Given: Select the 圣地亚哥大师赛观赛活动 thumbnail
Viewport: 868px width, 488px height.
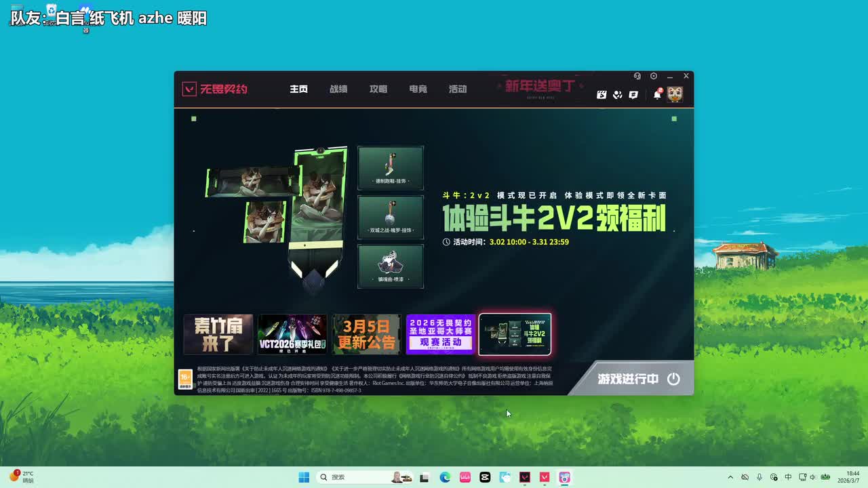Looking at the screenshot, I should pos(440,334).
